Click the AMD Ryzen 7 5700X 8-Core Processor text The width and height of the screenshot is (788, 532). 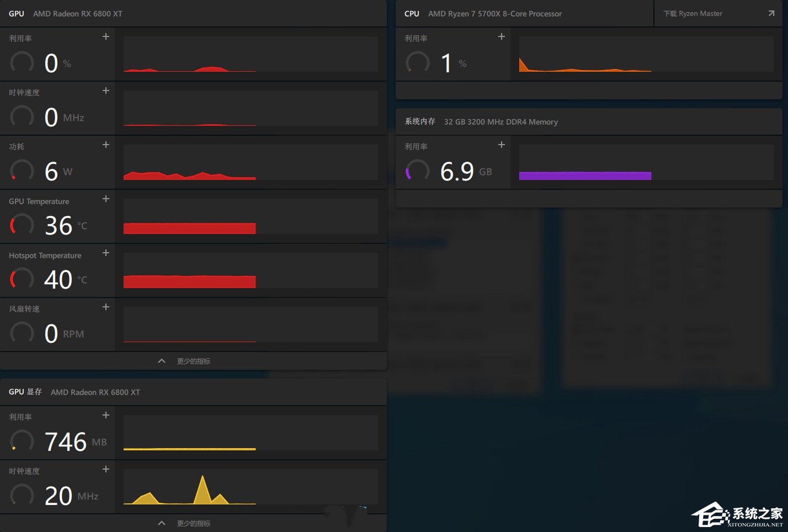click(x=495, y=13)
